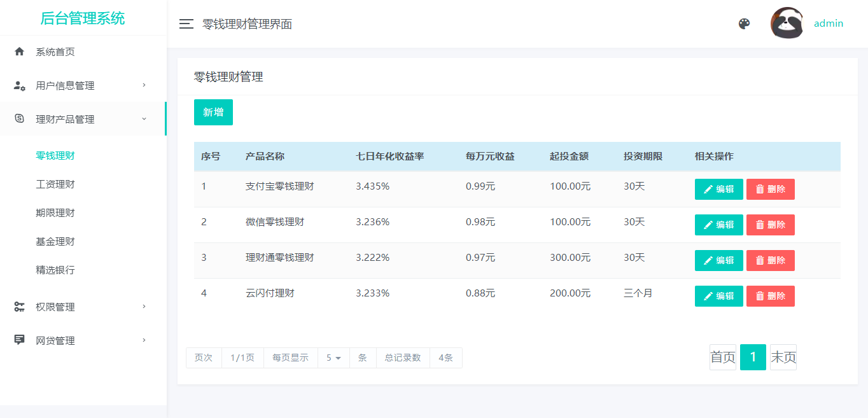Click the 3.435% yield value
This screenshot has width=868, height=418.
pyautogui.click(x=373, y=186)
